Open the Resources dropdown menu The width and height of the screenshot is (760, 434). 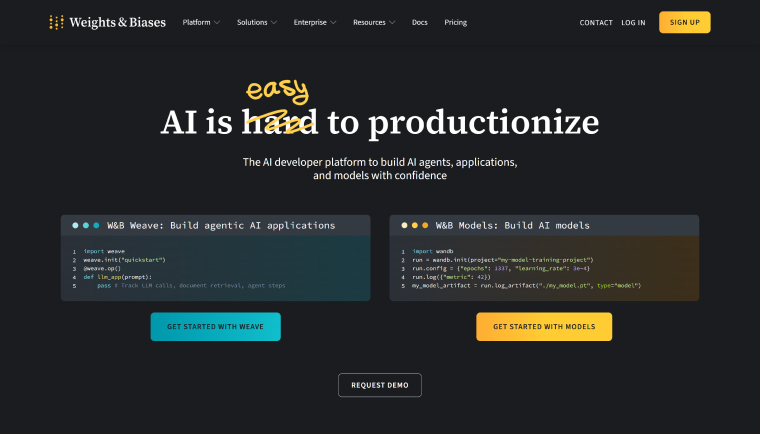pyautogui.click(x=374, y=22)
